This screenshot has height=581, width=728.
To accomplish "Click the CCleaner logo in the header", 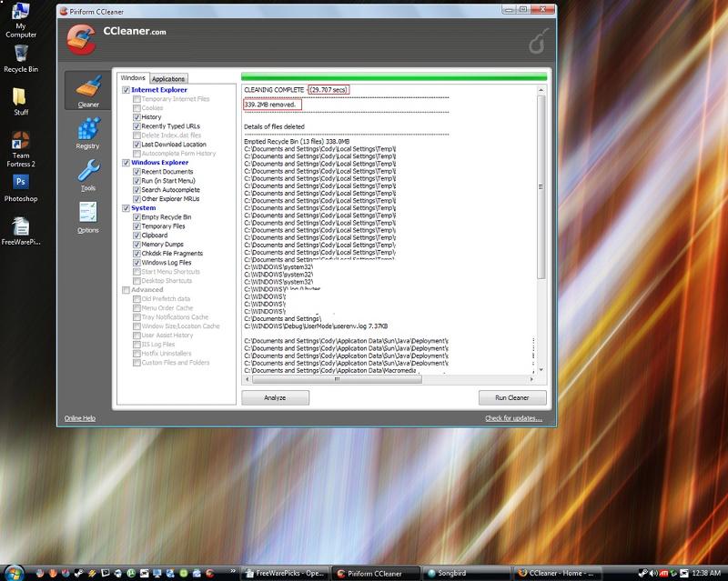I will [x=81, y=40].
